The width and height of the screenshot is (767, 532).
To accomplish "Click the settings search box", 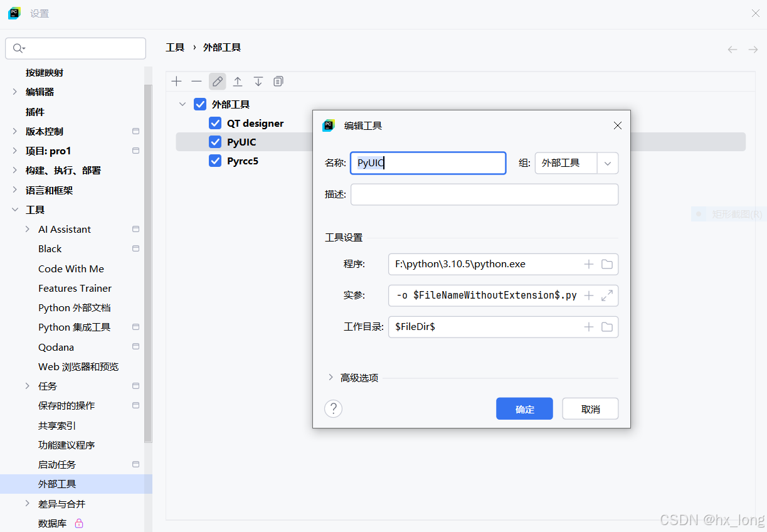I will (75, 48).
